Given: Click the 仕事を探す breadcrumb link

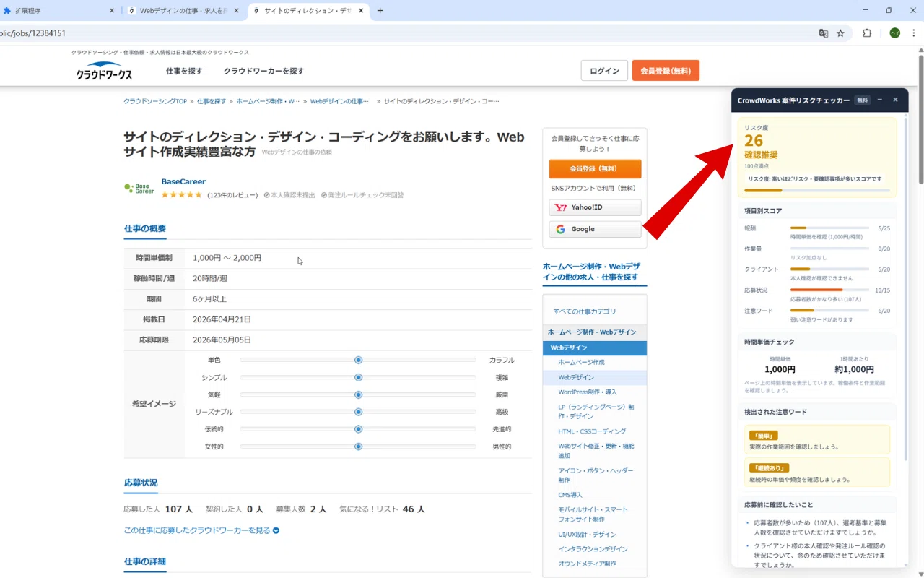Looking at the screenshot, I should tap(212, 101).
